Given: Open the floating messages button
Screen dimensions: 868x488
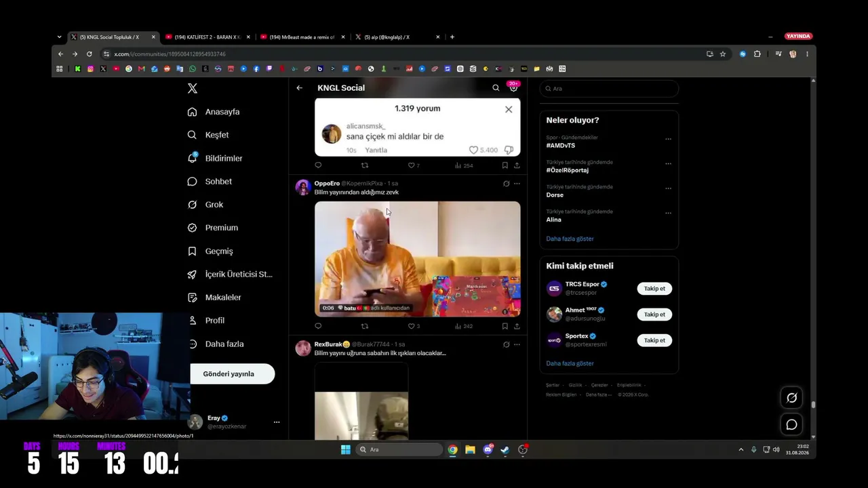Looking at the screenshot, I should point(791,425).
